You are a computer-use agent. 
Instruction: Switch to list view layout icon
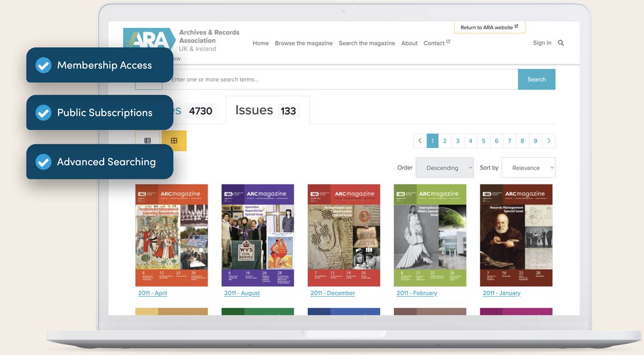(x=148, y=140)
